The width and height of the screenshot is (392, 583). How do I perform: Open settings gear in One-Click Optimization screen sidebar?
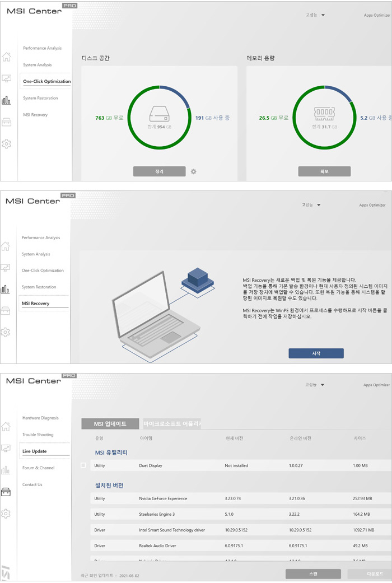[6, 143]
